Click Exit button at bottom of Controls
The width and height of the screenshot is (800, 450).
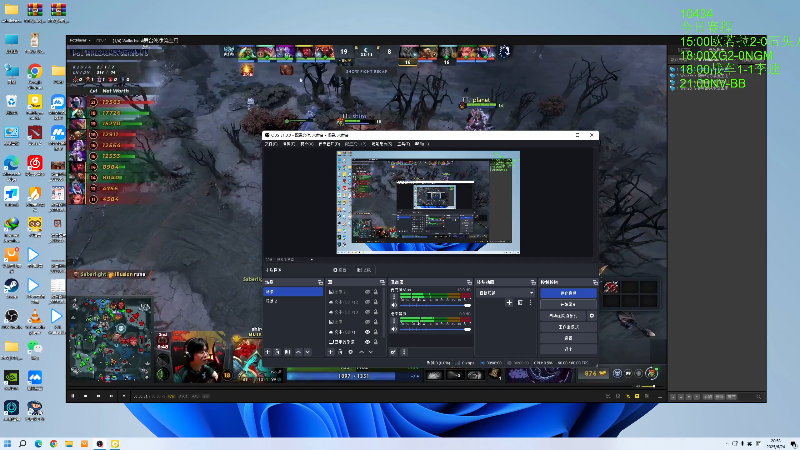coord(568,349)
